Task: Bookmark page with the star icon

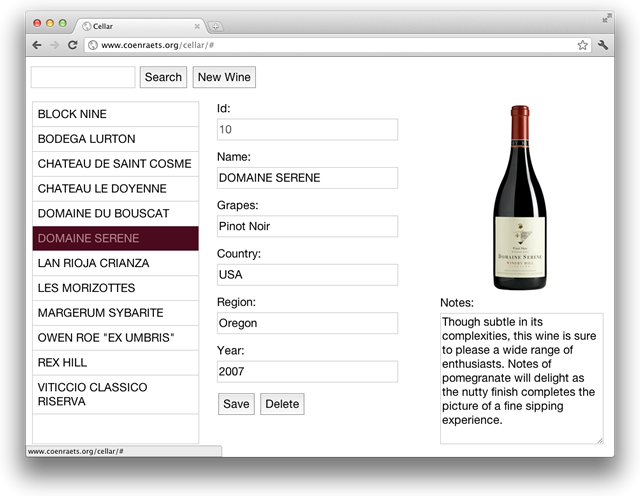Action: (x=582, y=45)
